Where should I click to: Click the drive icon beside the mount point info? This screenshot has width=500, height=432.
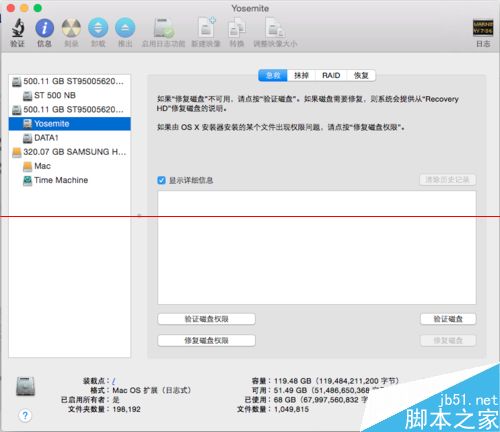coord(25,387)
